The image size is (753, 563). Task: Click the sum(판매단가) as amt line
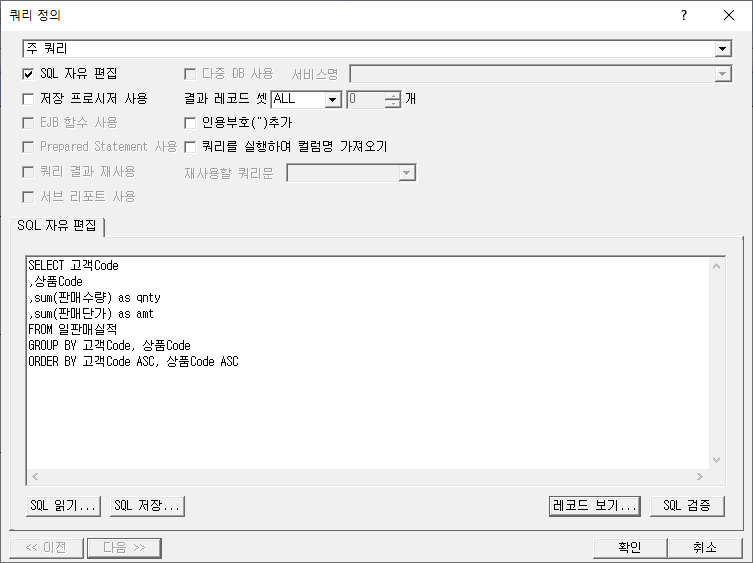click(91, 314)
